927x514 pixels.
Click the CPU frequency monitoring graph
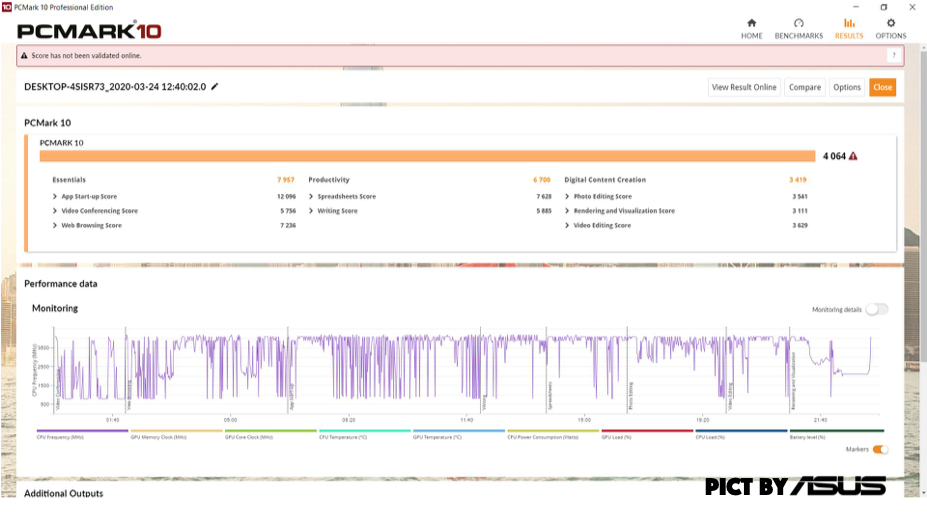tap(467, 370)
